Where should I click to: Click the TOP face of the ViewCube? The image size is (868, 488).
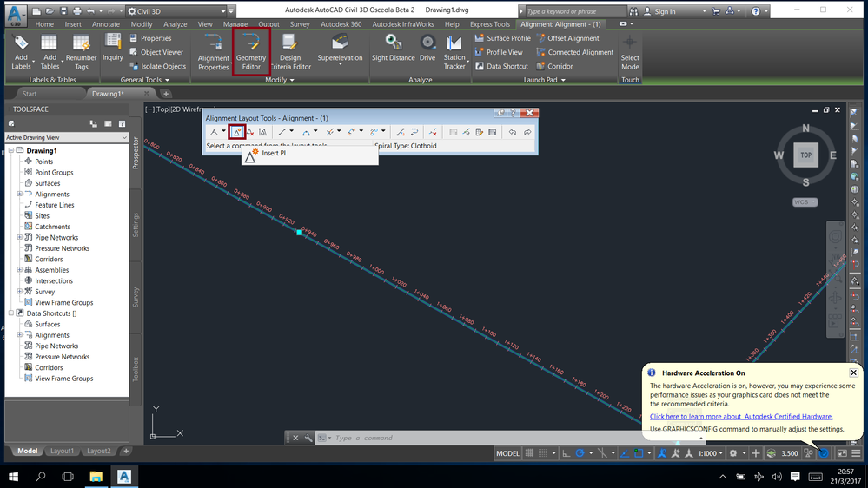pos(805,155)
